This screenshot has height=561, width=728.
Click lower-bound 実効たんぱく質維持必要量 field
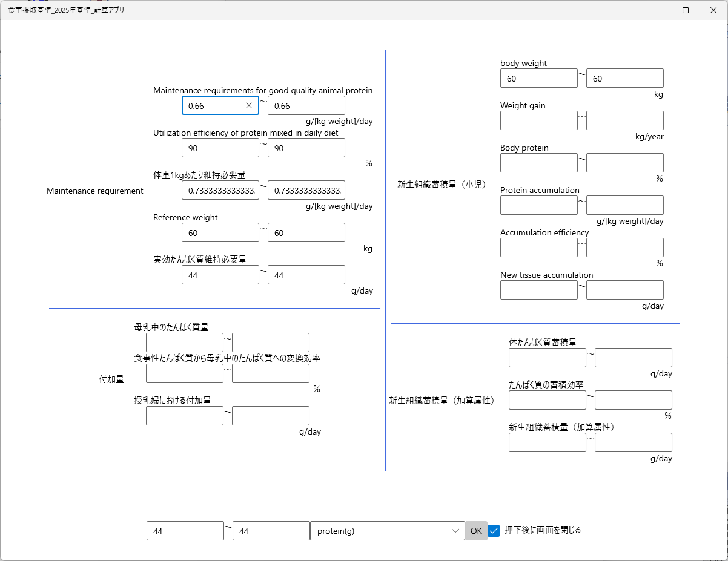[x=220, y=275]
